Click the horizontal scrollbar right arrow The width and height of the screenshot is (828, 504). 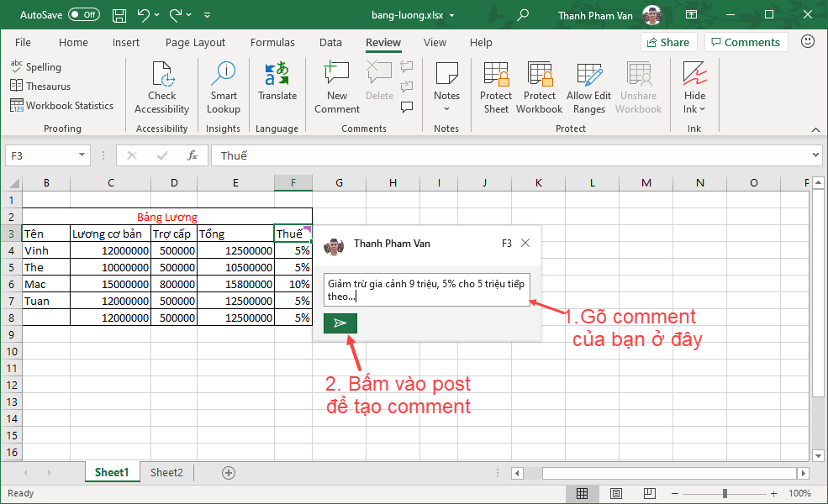[x=803, y=474]
